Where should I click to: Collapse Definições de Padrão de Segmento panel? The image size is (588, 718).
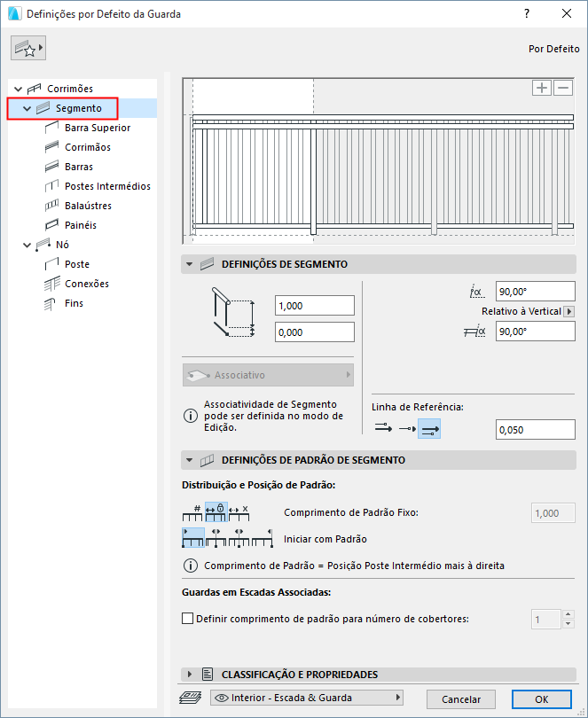tap(189, 460)
